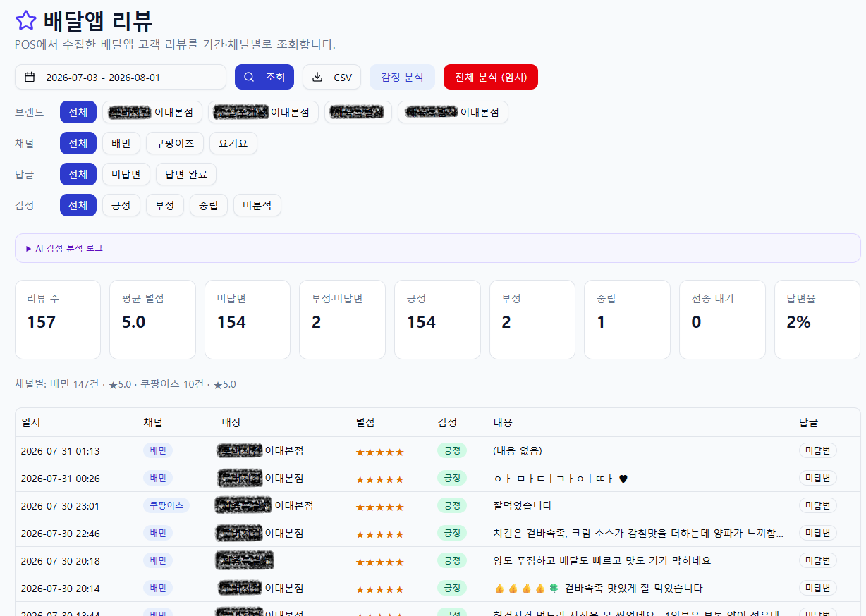Click review text 겉바속촉 맛있게 잘 먹었습니다
Image resolution: width=866 pixels, height=616 pixels.
click(598, 589)
